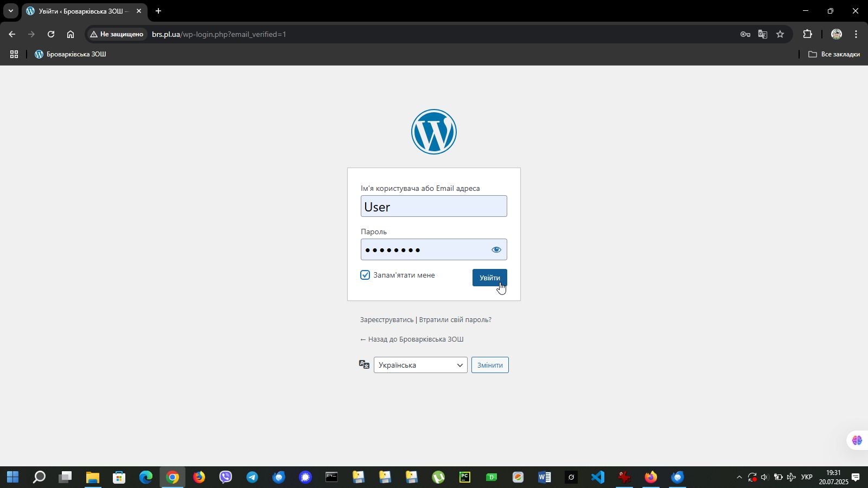Open the Chrome profile avatar
The image size is (868, 488).
pos(836,34)
